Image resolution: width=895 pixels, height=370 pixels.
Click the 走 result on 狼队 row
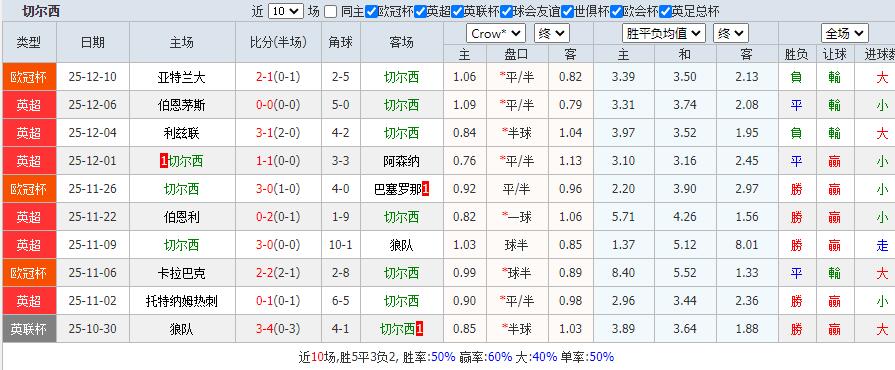[x=882, y=245]
